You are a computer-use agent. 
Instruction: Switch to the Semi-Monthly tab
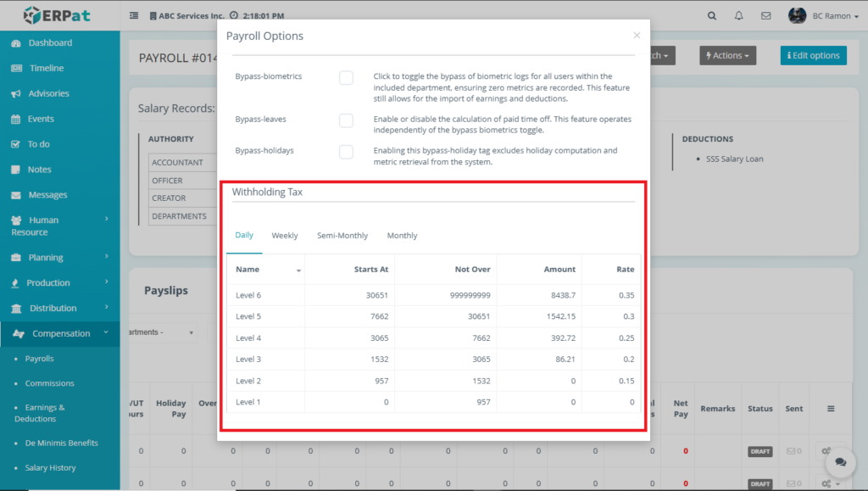342,236
